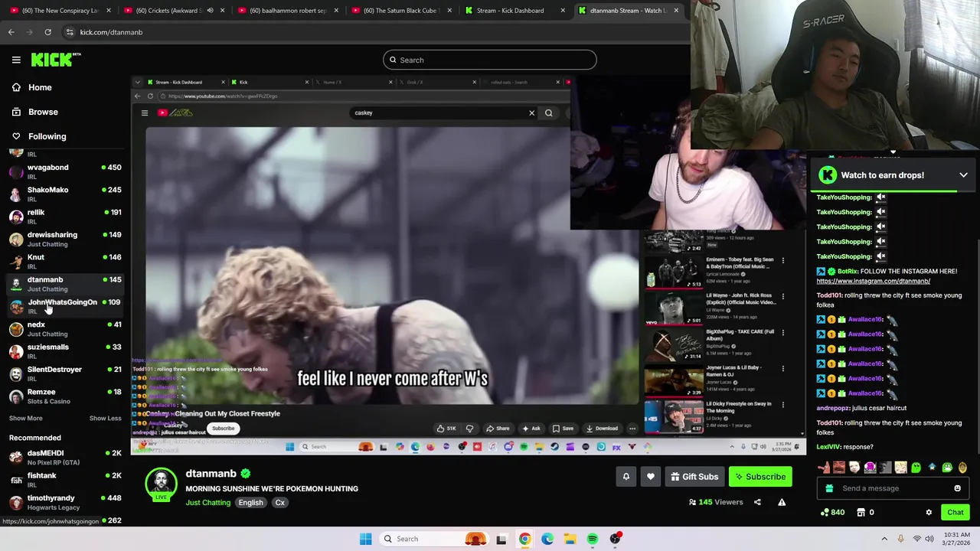This screenshot has width=980, height=551.
Task: Open the chat settings gear icon
Action: pyautogui.click(x=929, y=513)
